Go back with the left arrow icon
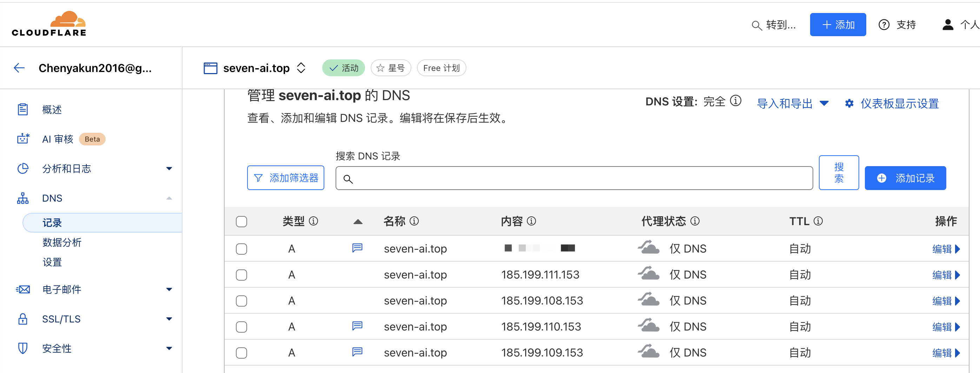 [19, 68]
